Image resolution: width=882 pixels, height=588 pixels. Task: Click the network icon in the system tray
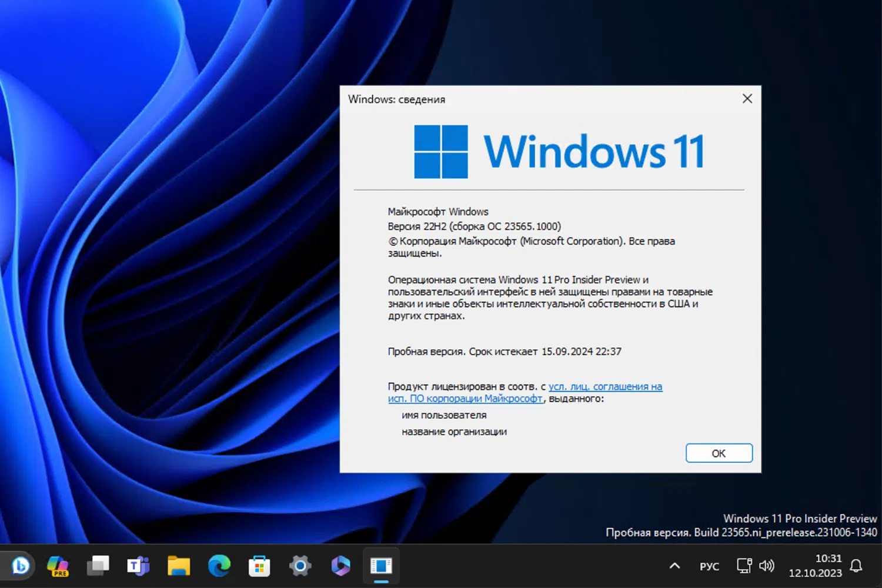[744, 566]
